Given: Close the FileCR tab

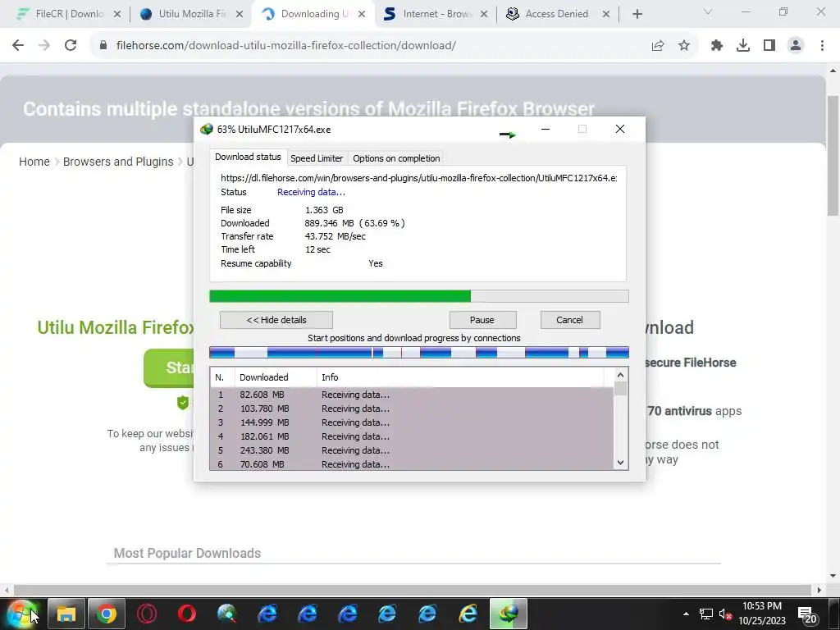Looking at the screenshot, I should tap(117, 15).
